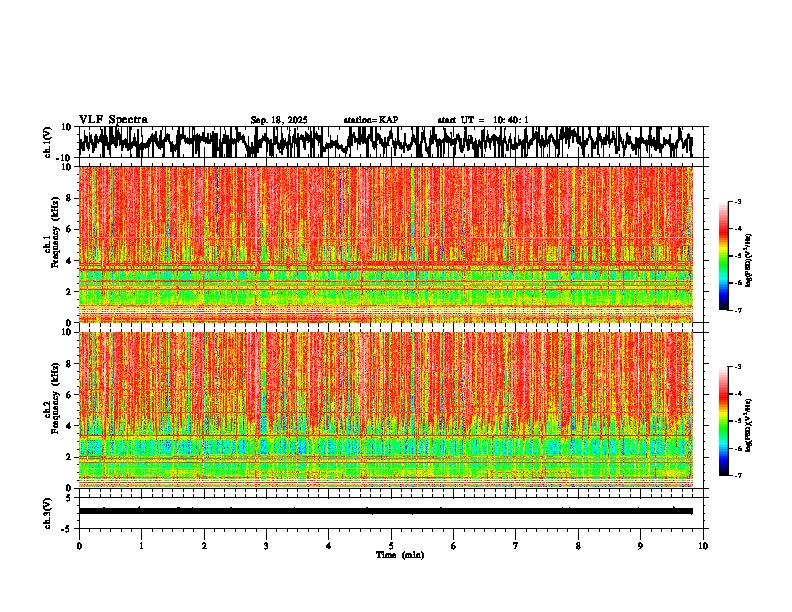
Task: Click the ch.1 frequency spectrogram panel
Action: click(385, 244)
